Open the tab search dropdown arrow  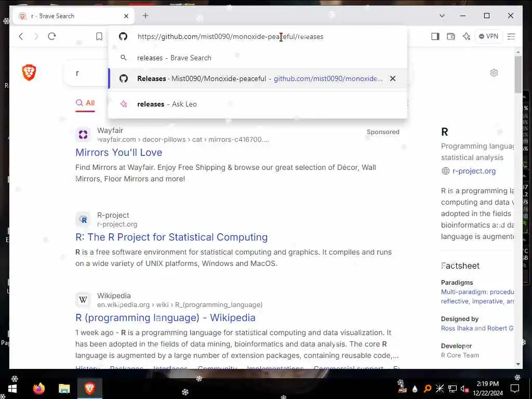[x=442, y=16]
